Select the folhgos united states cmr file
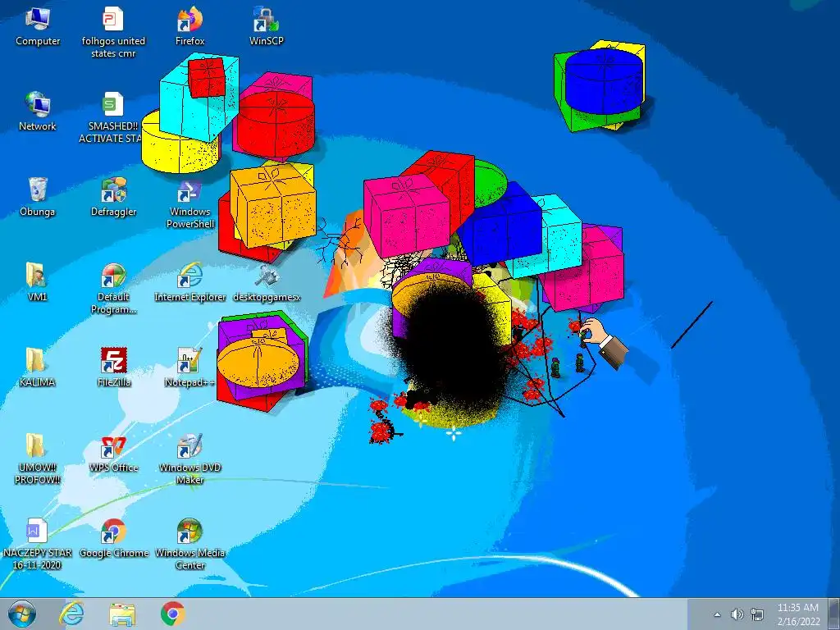This screenshot has width=840, height=630. pyautogui.click(x=113, y=32)
